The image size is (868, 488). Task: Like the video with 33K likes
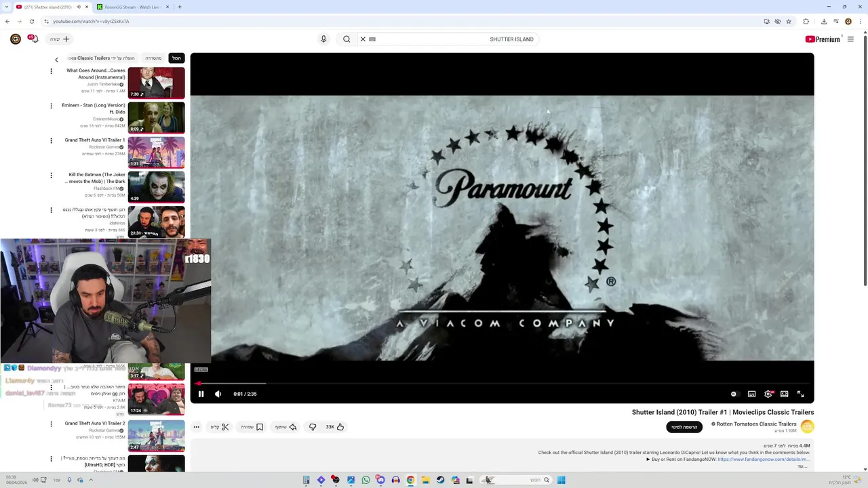335,427
